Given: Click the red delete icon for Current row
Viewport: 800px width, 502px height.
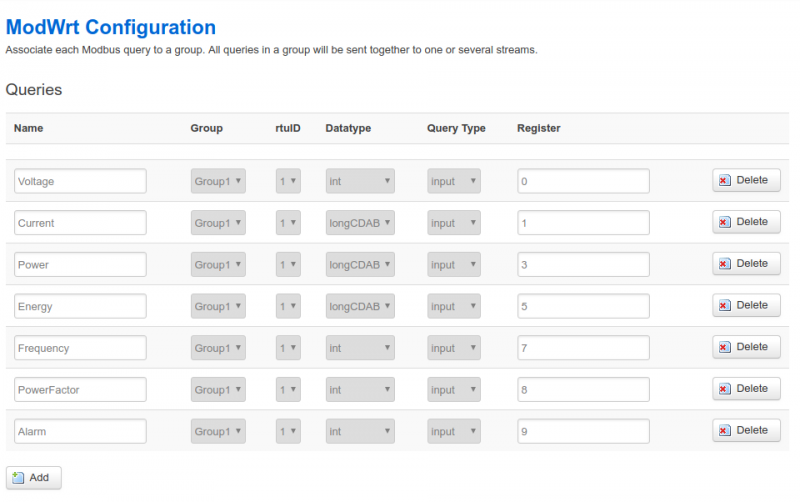Looking at the screenshot, I should click(724, 222).
